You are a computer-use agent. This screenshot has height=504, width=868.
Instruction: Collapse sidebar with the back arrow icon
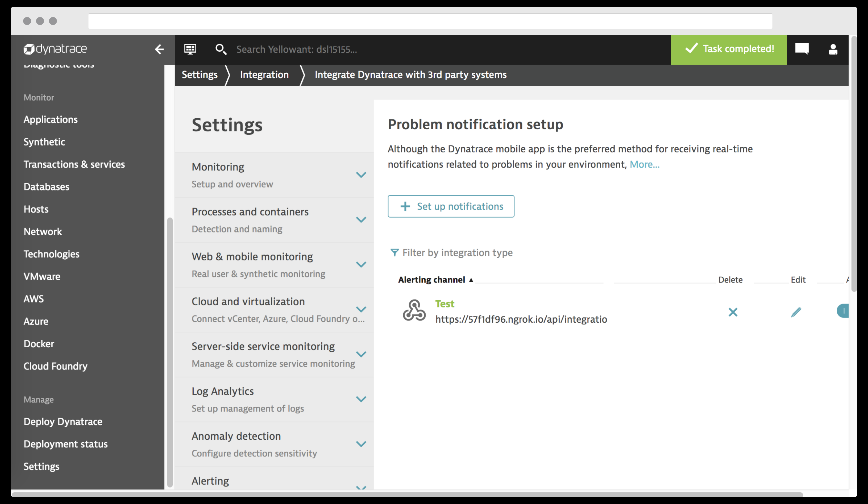[x=159, y=49]
